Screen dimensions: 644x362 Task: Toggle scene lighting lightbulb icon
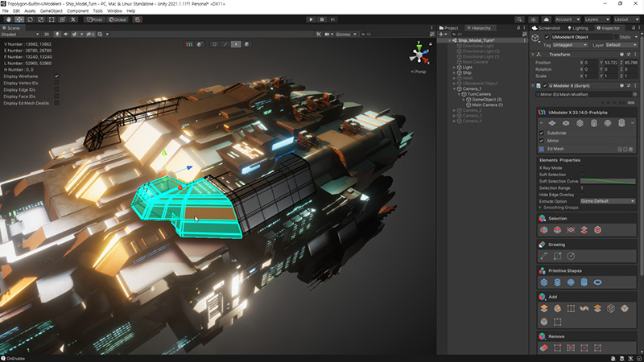pos(57,35)
